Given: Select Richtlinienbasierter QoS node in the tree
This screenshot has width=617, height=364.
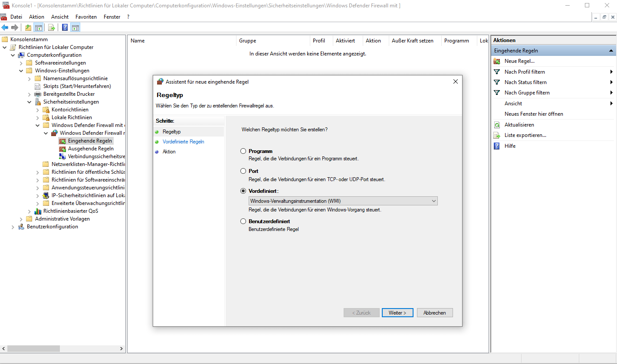Looking at the screenshot, I should tap(70, 211).
